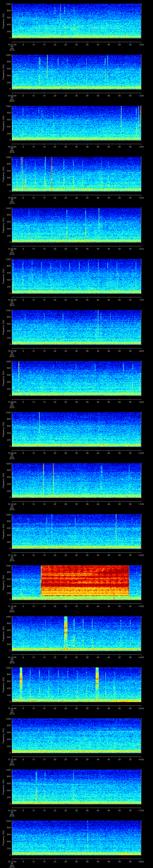This screenshot has height=868, width=153.
Task: Select the vertical line near 40 seconds in 15:05:00 panel
Action: pos(99,219)
